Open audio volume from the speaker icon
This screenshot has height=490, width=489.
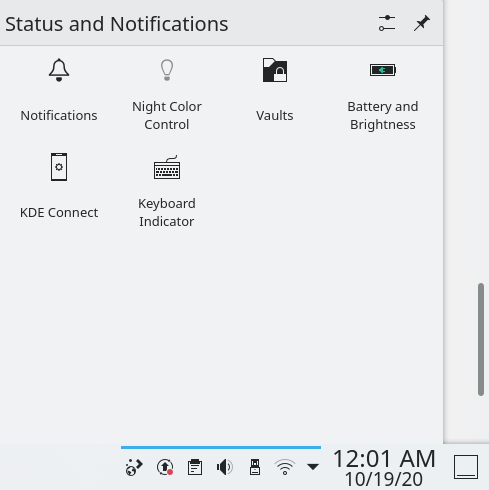click(x=225, y=467)
